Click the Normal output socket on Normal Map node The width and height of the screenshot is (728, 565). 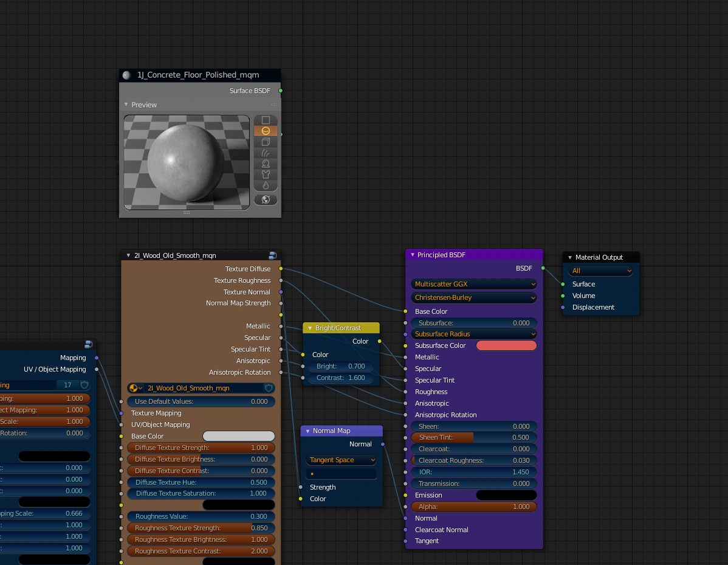(x=383, y=444)
